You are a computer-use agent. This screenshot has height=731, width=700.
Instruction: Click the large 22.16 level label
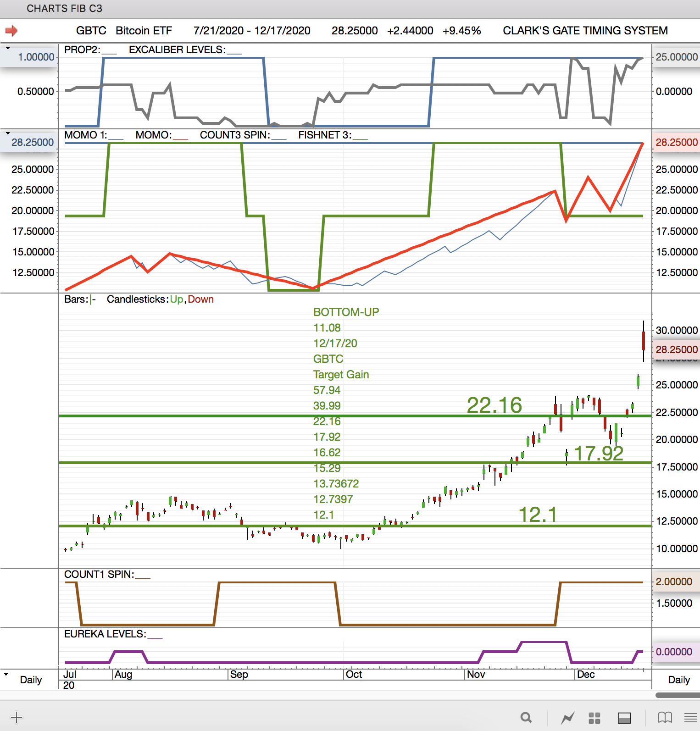pyautogui.click(x=494, y=405)
